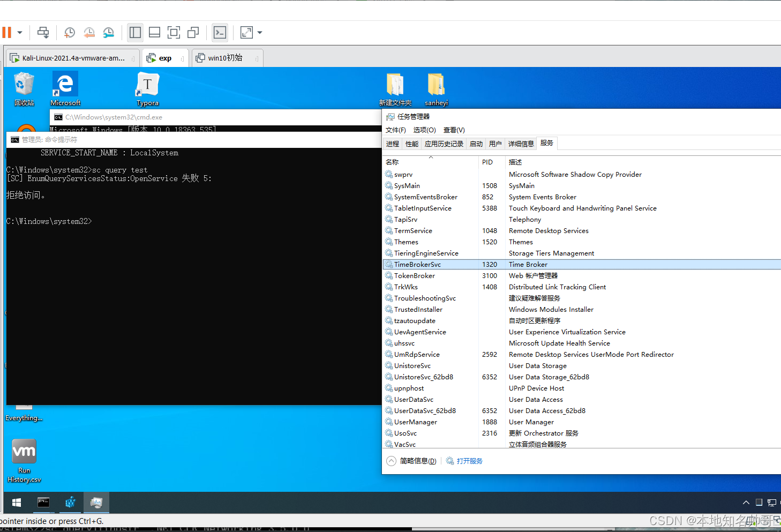Select the exp VM tab
The width and height of the screenshot is (781, 532).
pyautogui.click(x=165, y=58)
